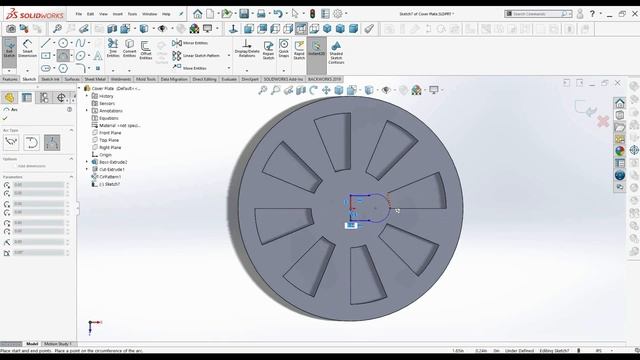Click Shaded Sketch Contours
The width and height of the screenshot is (640, 360).
pos(336,53)
